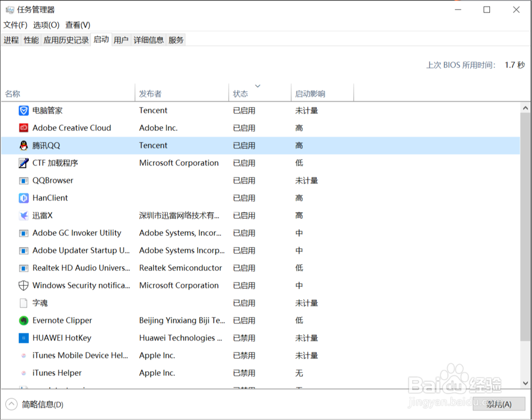Click 低 impact of Evernote Clipper
This screenshot has height=420, width=532.
click(299, 320)
